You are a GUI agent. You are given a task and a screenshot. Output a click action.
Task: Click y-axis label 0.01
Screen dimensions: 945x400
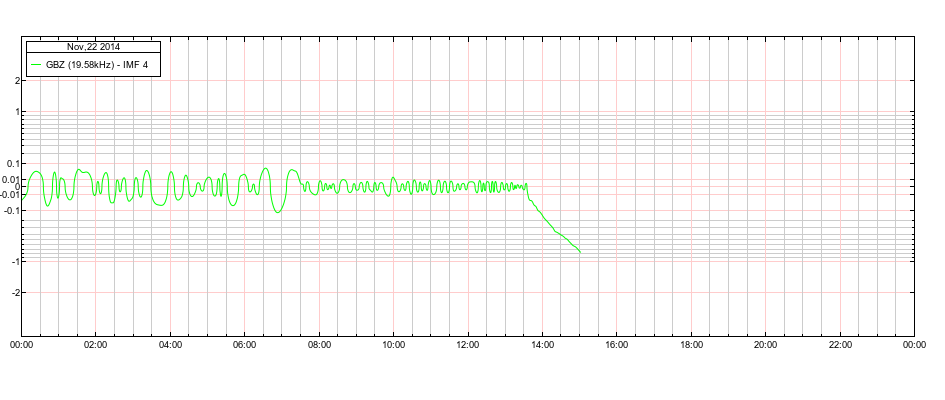pyautogui.click(x=10, y=180)
